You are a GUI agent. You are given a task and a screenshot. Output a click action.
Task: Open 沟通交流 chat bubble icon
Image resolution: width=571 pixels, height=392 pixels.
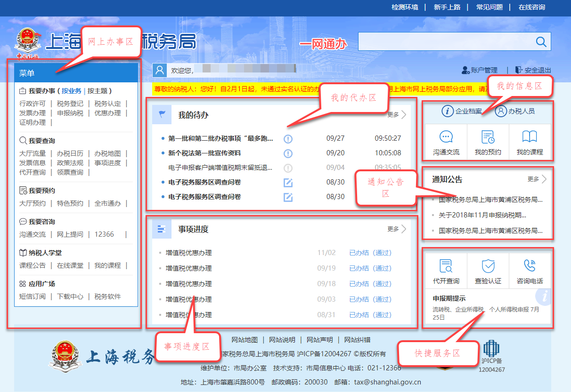pos(446,137)
